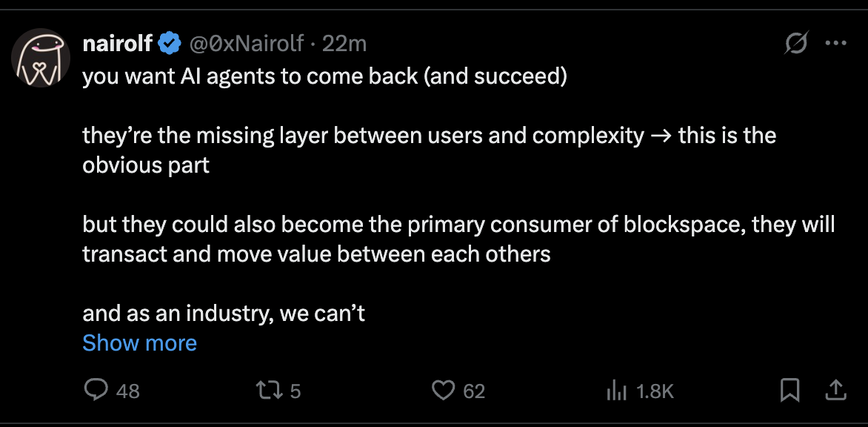Open the three-dot more options menu
This screenshot has width=868, height=427.
[x=836, y=43]
